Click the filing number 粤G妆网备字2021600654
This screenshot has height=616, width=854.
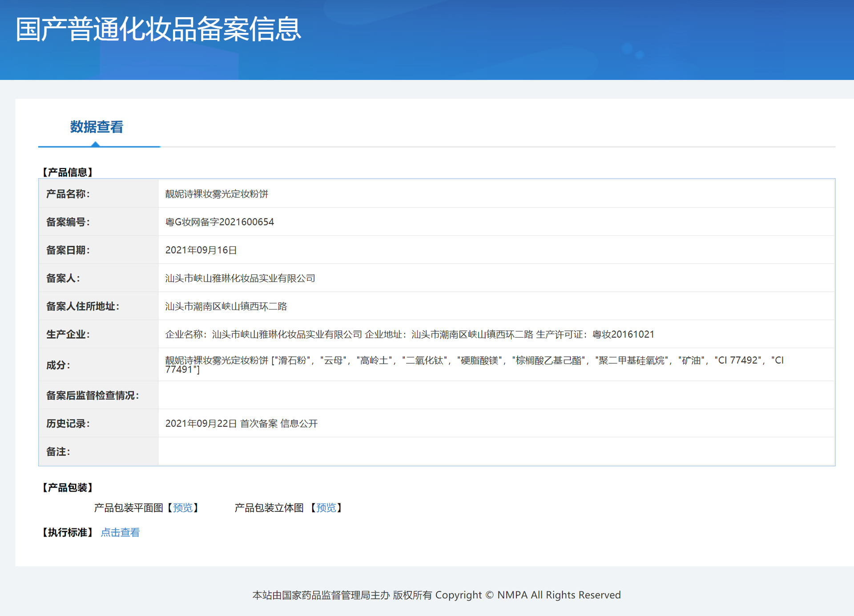(x=220, y=222)
